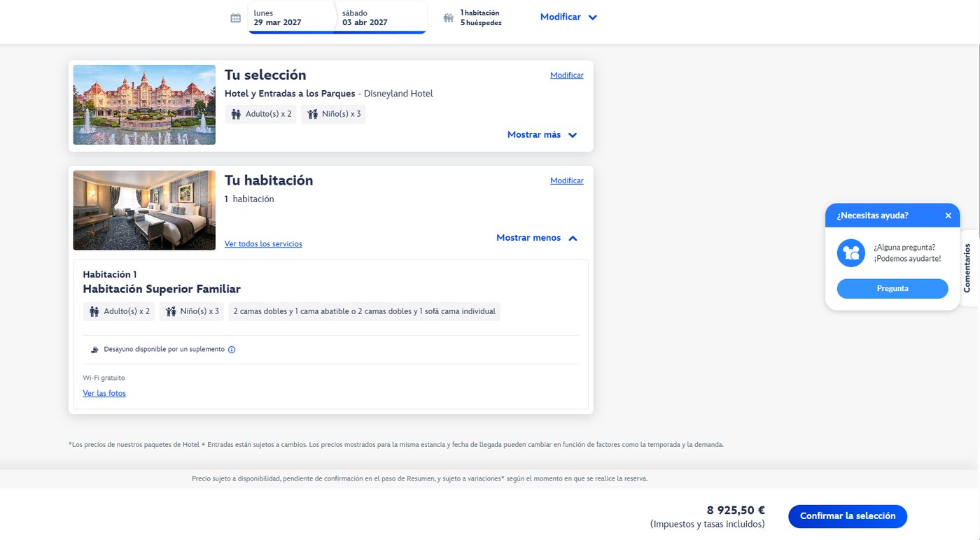The height and width of the screenshot is (540, 980).
Task: Open Ver todos los servicios link
Action: (263, 244)
